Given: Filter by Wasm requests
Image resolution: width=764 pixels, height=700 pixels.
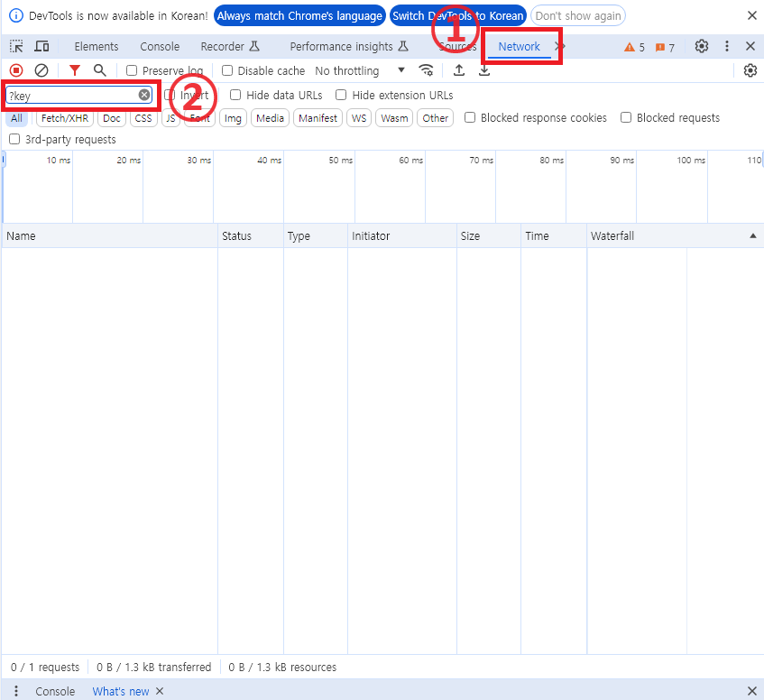Looking at the screenshot, I should 394,118.
